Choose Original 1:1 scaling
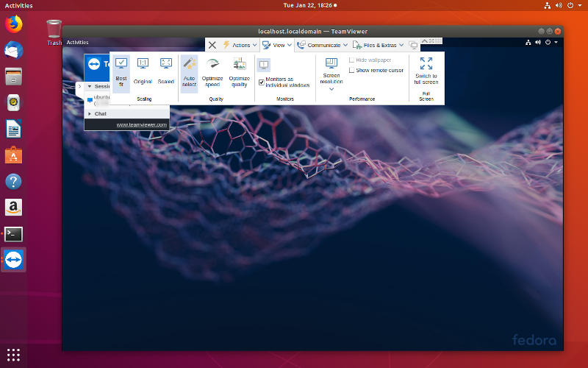Image resolution: width=588 pixels, height=368 pixels. (143, 71)
